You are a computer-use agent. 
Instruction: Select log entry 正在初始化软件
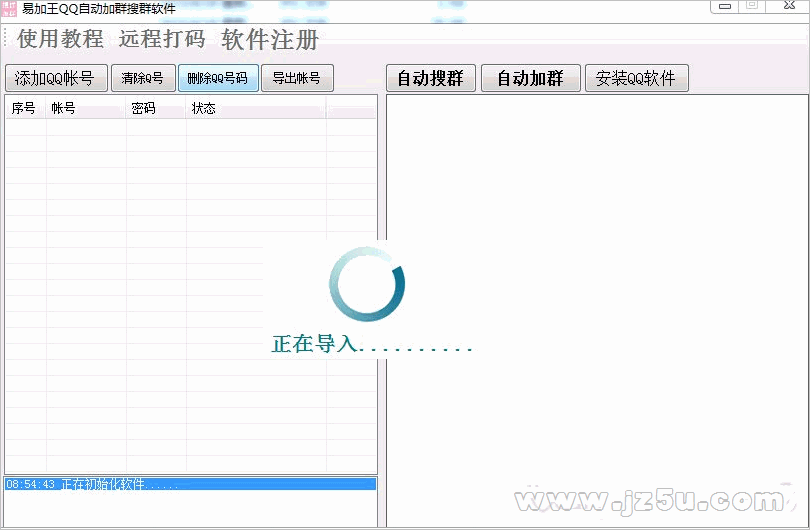(191, 484)
